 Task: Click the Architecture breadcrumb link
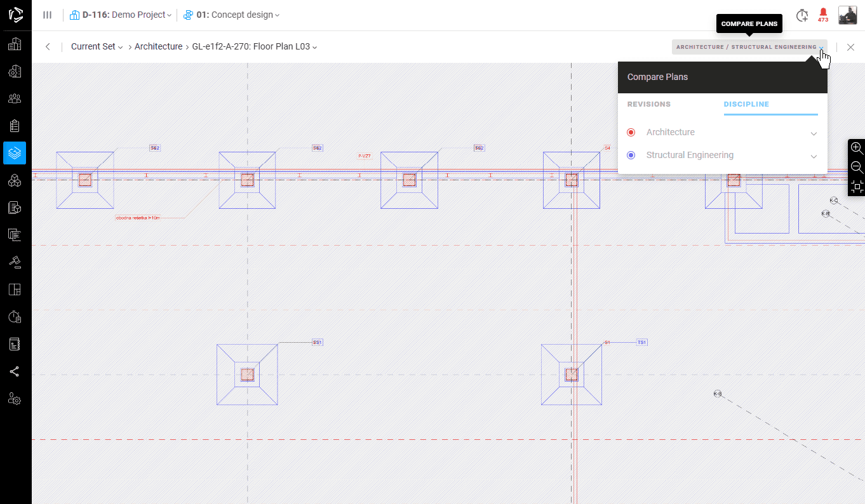pos(158,47)
